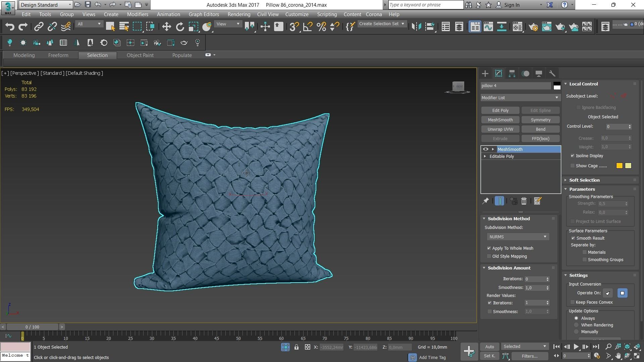Click the FFD(box) modifier button
Image resolution: width=644 pixels, height=362 pixels.
pos(540,139)
